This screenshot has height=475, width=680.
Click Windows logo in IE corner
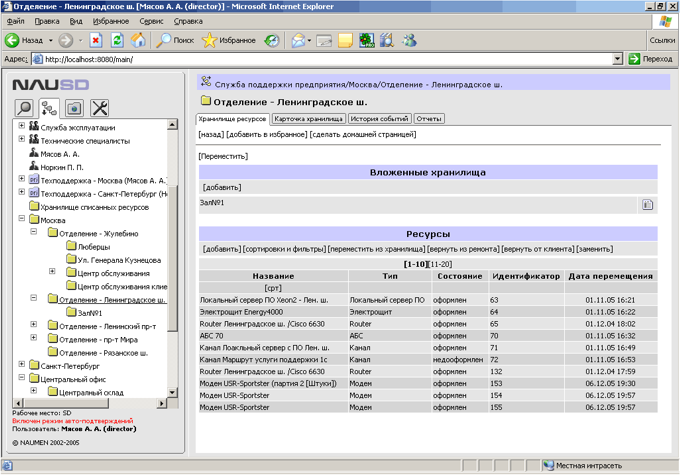pyautogui.click(x=665, y=21)
